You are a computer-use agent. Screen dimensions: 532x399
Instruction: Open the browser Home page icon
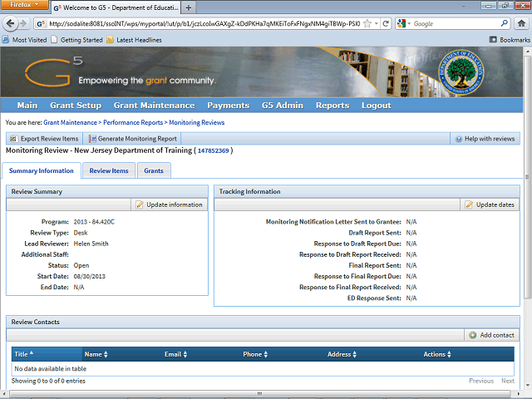pyautogui.click(x=521, y=24)
